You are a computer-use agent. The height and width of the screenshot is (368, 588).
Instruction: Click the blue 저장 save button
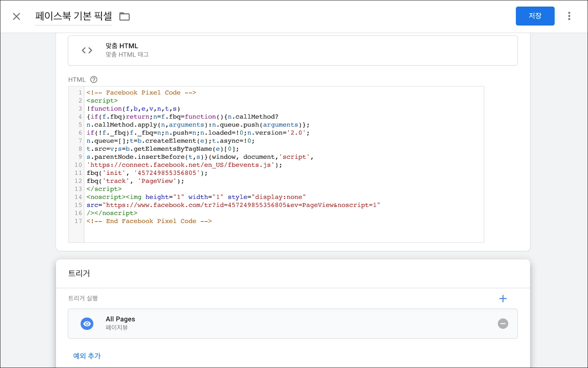coord(535,16)
